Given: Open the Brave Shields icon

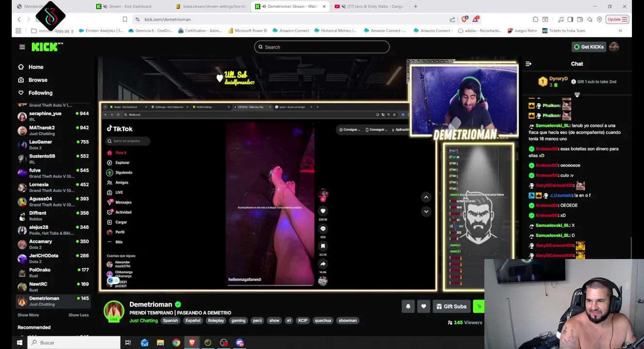Looking at the screenshot, I should [464, 19].
